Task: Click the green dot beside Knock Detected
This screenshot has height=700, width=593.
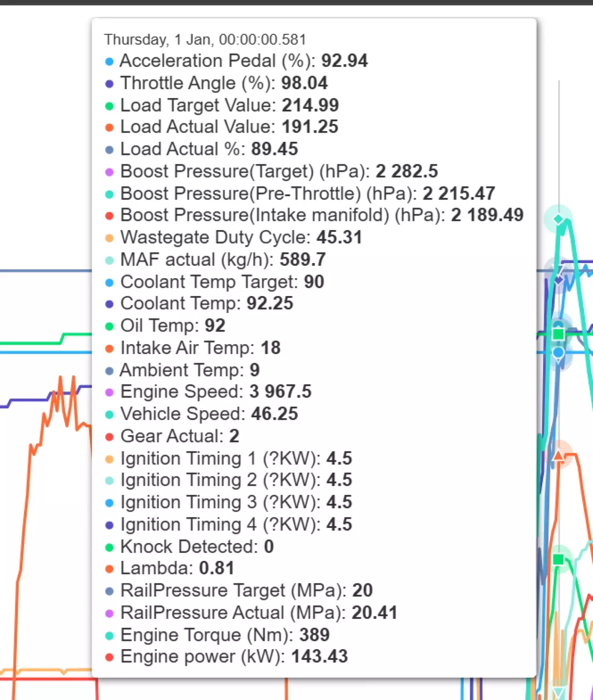Action: [109, 547]
